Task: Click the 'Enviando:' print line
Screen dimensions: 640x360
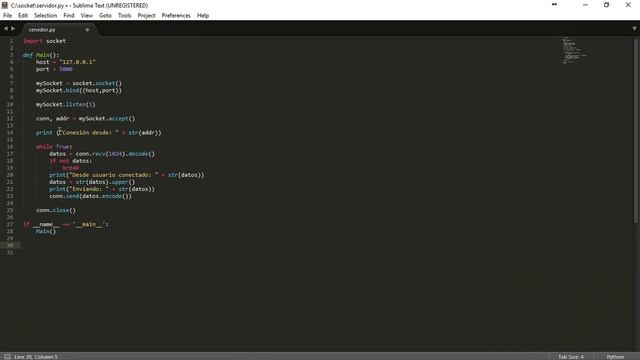Action: (102, 189)
